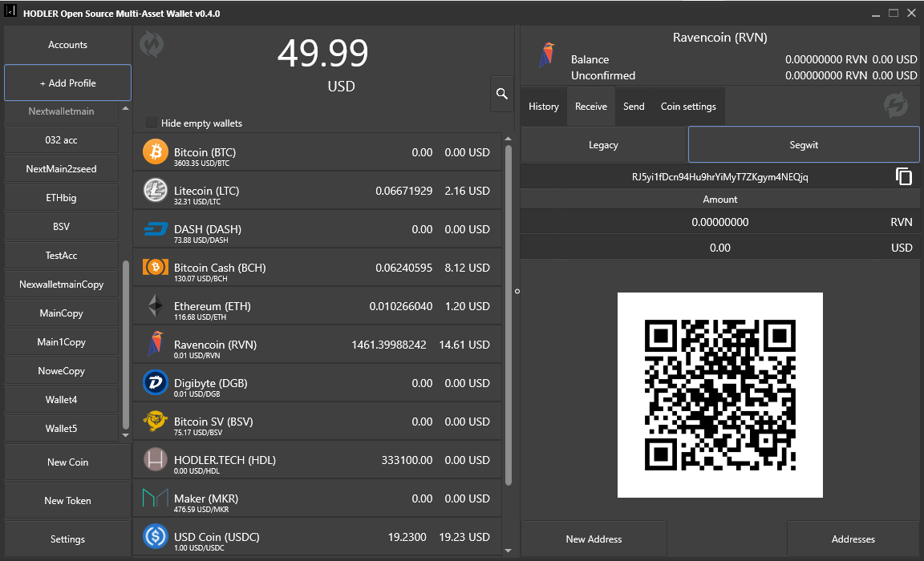924x561 pixels.
Task: Select the Legacy address type
Action: 603,145
